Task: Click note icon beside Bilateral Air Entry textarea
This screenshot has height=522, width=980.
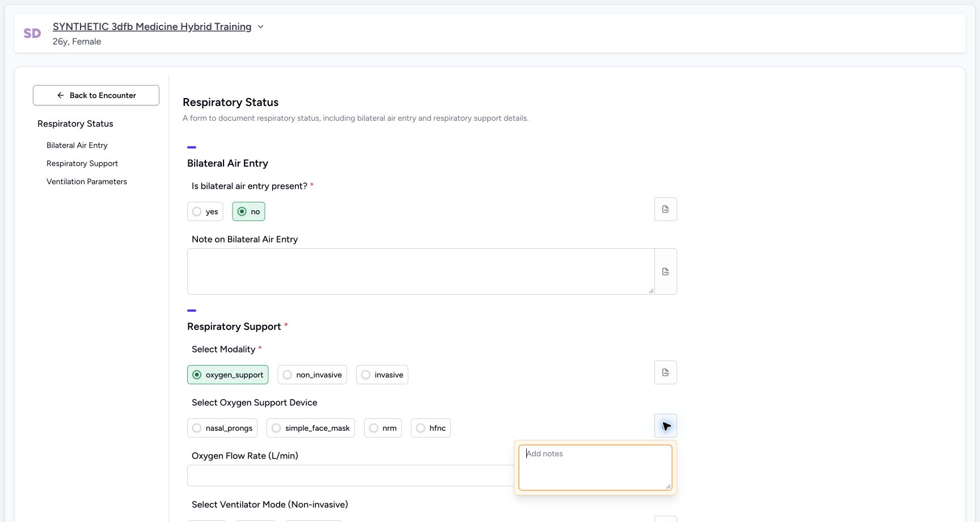Action: 666,271
